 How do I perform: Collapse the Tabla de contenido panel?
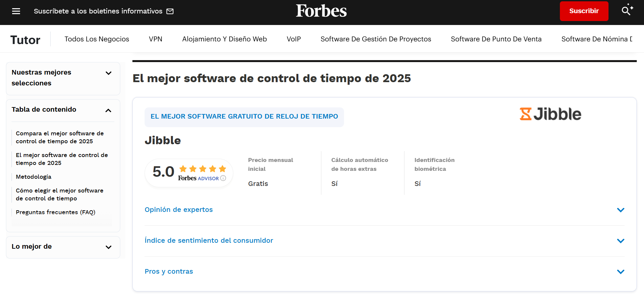[108, 110]
